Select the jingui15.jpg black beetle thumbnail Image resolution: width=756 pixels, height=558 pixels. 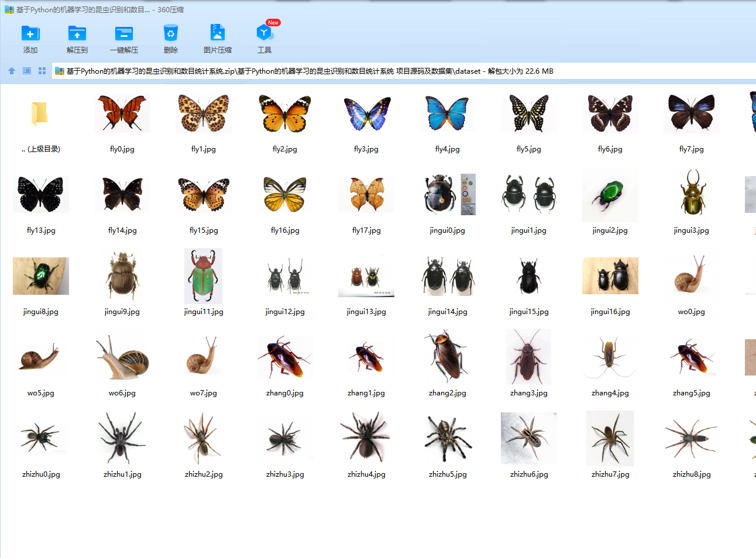pyautogui.click(x=529, y=276)
